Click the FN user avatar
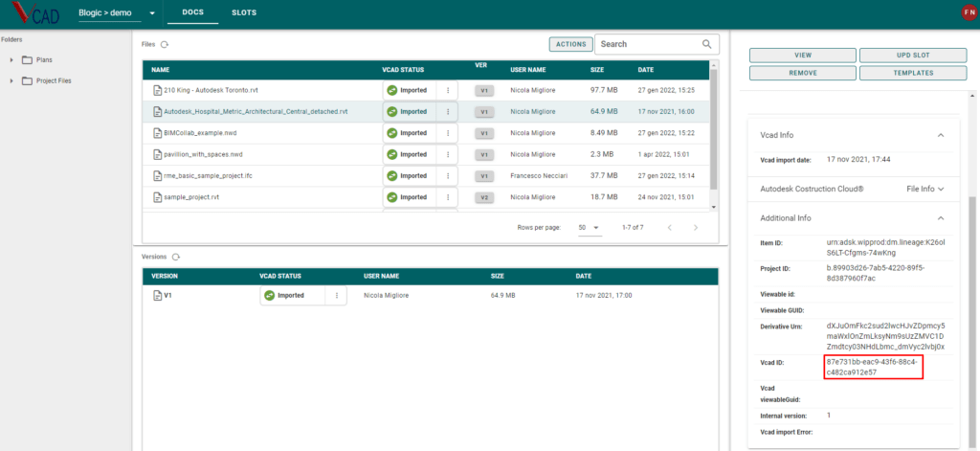Viewport: 980px width, 451px height. click(x=968, y=12)
